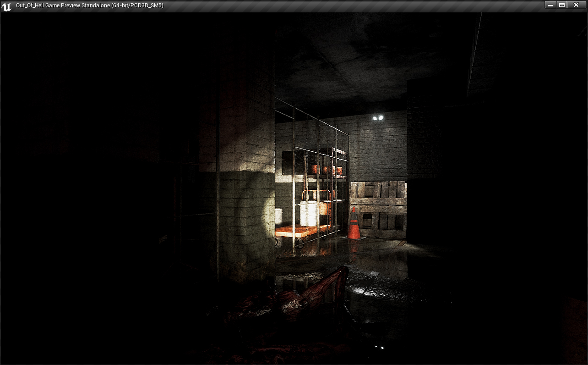Click the orange cans on the shelf

point(326,170)
